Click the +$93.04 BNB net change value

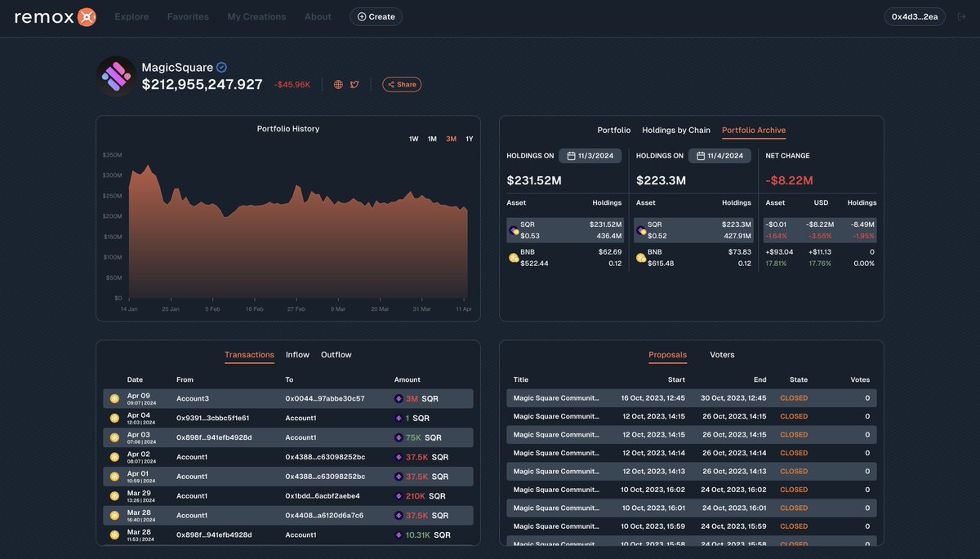click(779, 252)
